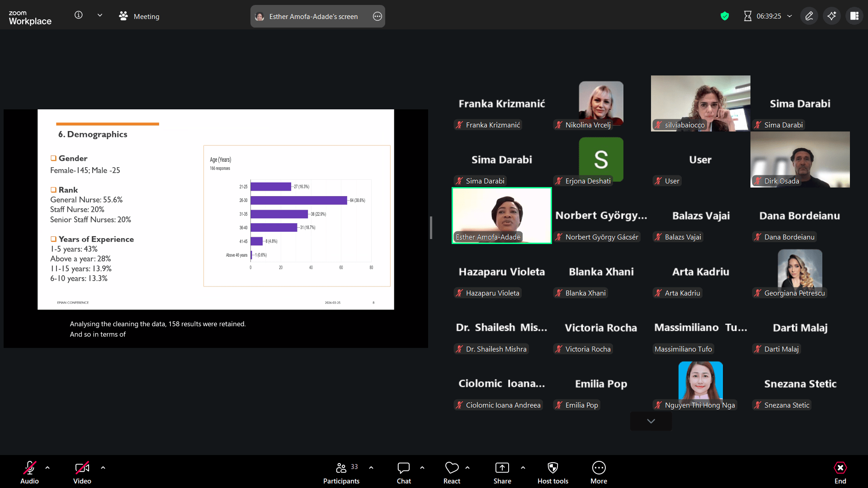Select Esther Amofa-Adade's video thumbnail
Image resolution: width=868 pixels, height=488 pixels.
point(501,216)
